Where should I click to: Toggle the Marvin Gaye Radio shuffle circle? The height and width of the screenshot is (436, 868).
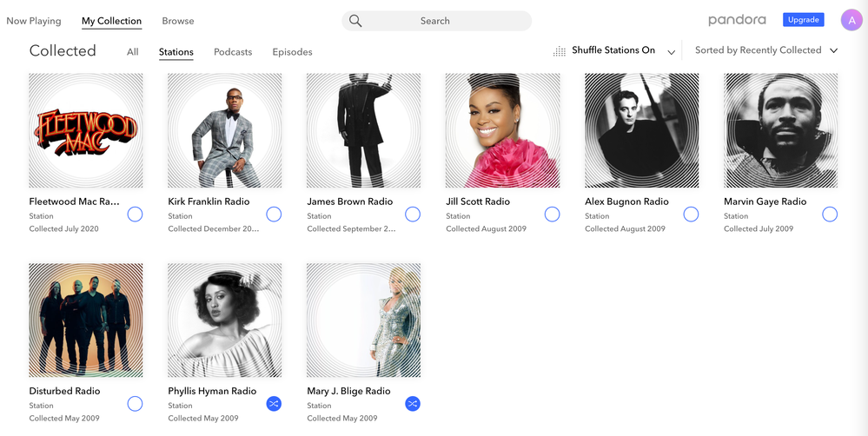[x=830, y=215]
